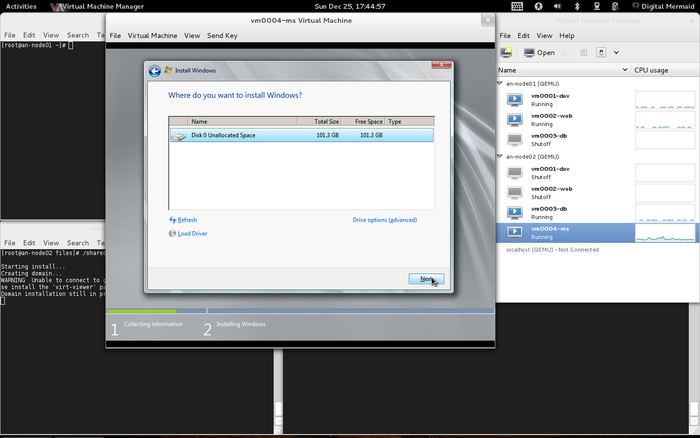Click the Refresh link in installer

coord(187,220)
